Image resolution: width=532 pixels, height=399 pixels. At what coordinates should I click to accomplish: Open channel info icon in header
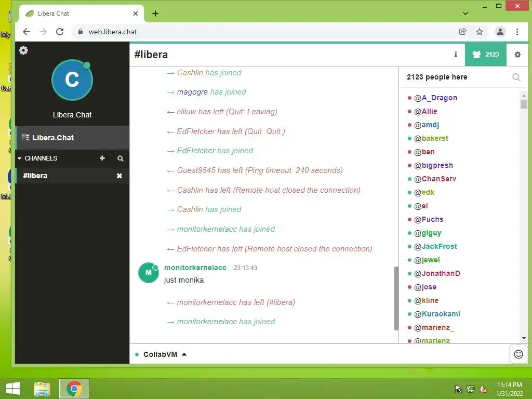coord(456,54)
